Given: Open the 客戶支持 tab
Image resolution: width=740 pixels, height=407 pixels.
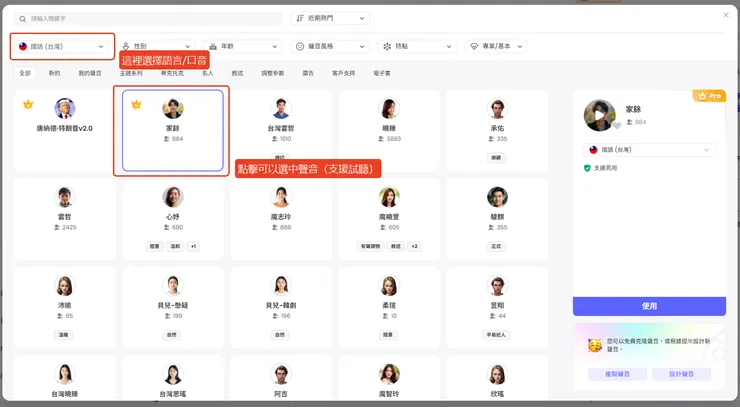Looking at the screenshot, I should (x=344, y=73).
